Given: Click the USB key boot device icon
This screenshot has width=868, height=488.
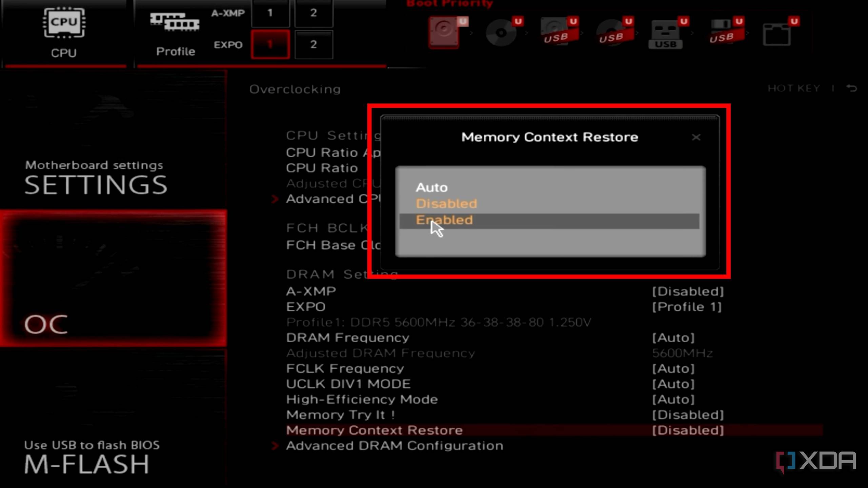Looking at the screenshot, I should [x=666, y=34].
